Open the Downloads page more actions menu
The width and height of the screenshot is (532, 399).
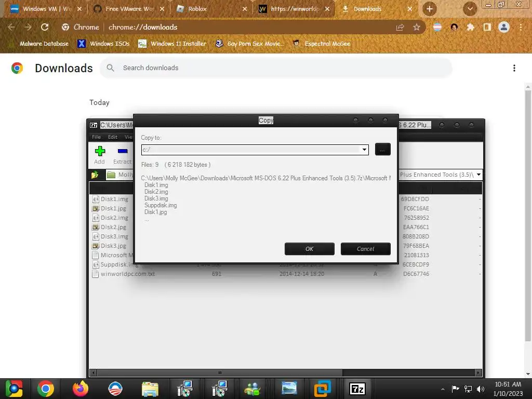514,68
